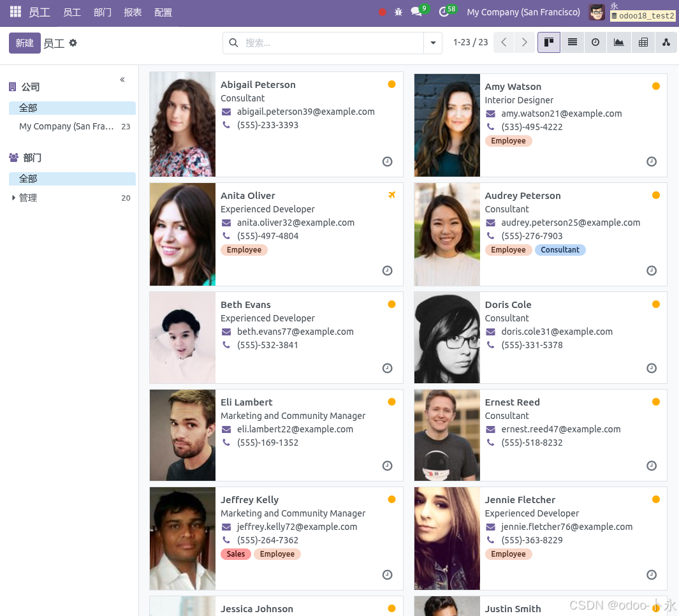
Task: Open the activities clock icon with 58
Action: tap(444, 12)
